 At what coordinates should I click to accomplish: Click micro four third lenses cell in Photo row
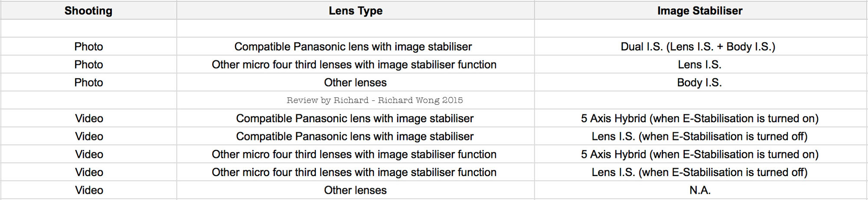click(354, 65)
